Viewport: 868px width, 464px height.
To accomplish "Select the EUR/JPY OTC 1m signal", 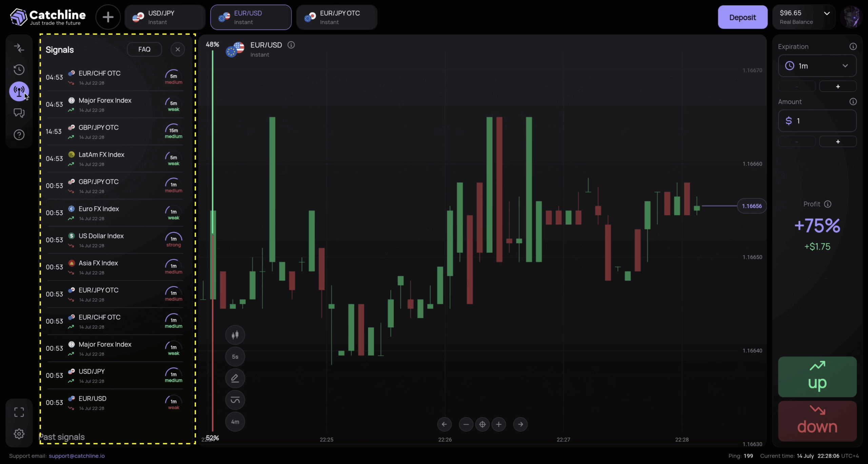I will [115, 294].
